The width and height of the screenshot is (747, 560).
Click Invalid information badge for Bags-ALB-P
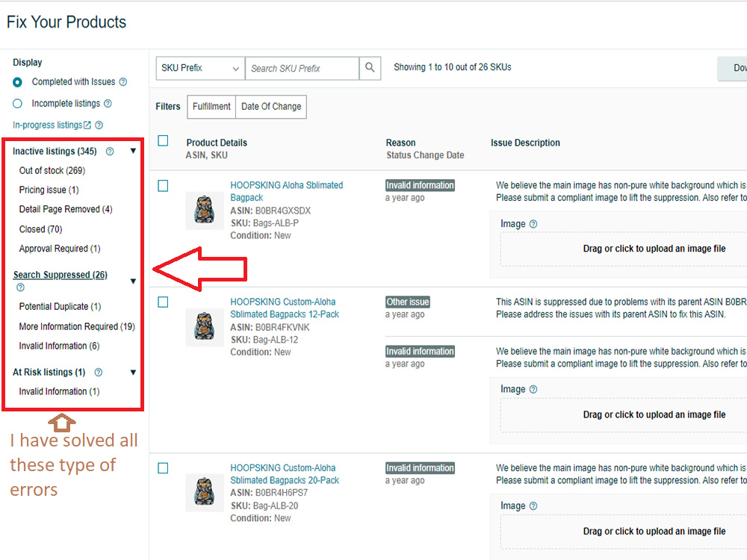pos(420,185)
